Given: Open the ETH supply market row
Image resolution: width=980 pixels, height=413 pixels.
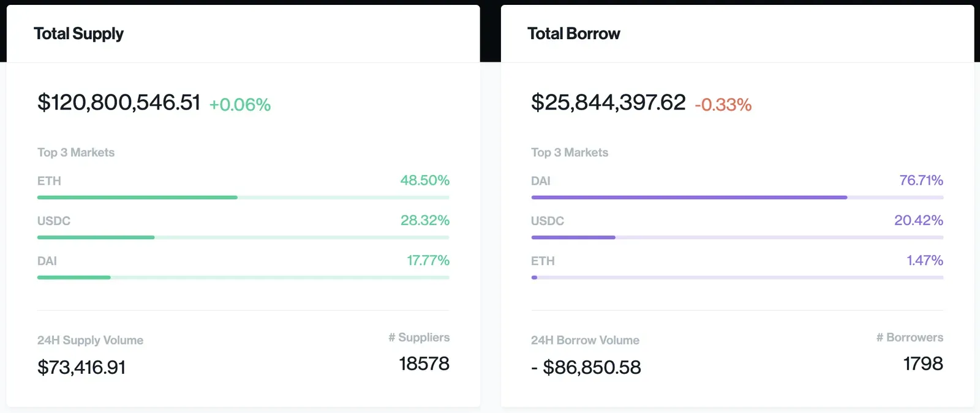Looking at the screenshot, I should coord(243,187).
